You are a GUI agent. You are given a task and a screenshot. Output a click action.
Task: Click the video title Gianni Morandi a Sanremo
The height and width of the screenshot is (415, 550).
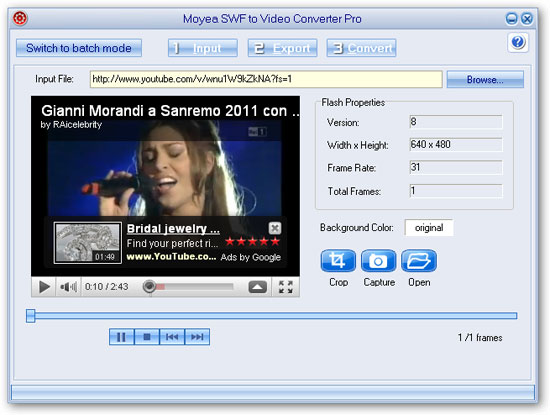pyautogui.click(x=170, y=111)
